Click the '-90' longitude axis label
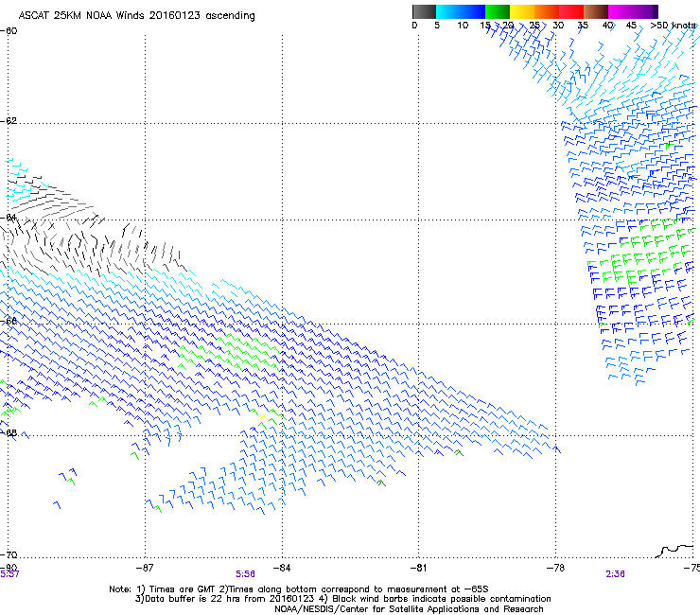The image size is (700, 615). point(9,568)
